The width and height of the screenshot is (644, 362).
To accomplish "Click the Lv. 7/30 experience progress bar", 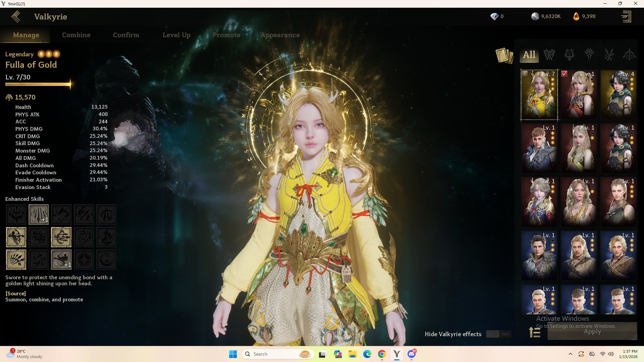I will [38, 84].
